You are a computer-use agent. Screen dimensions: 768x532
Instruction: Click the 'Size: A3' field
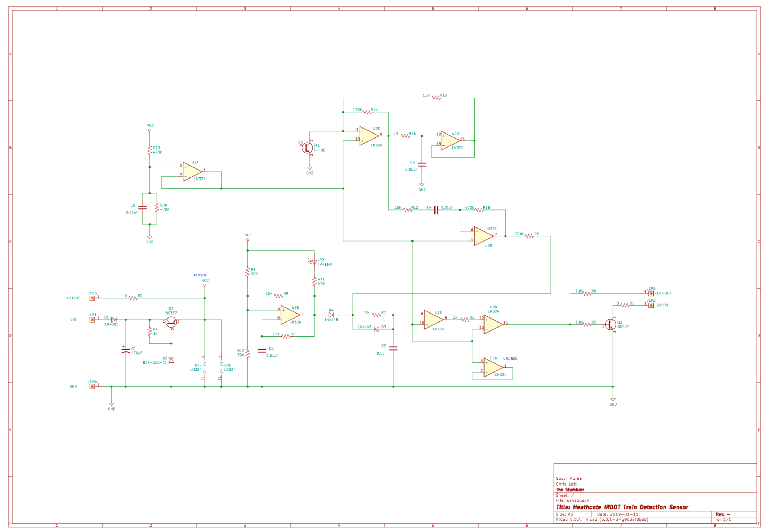click(564, 514)
